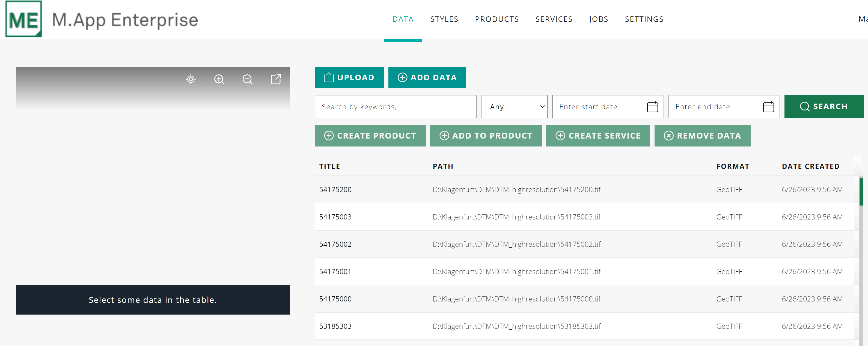Click the locate/center map icon

[191, 79]
